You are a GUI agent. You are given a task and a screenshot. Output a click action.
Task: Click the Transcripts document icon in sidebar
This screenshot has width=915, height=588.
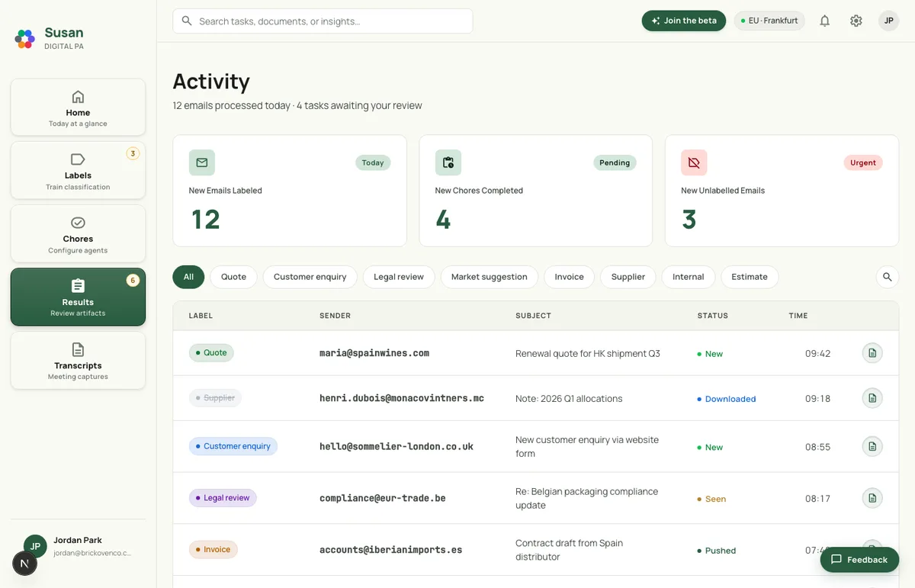pos(78,349)
